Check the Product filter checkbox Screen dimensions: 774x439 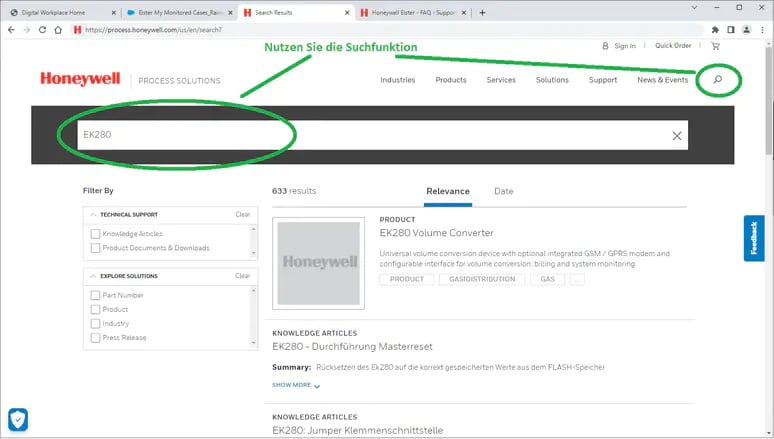(95, 310)
